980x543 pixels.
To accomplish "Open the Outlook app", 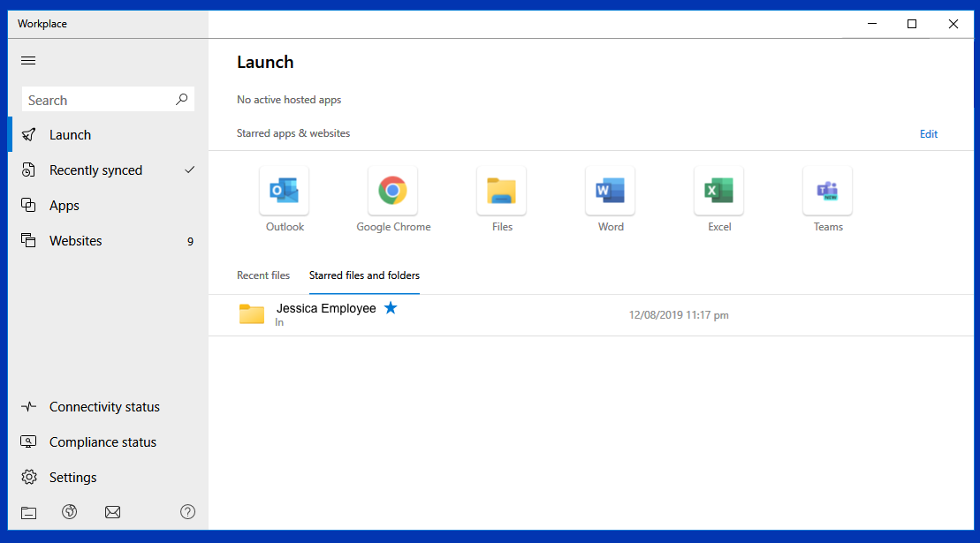I will click(x=284, y=191).
